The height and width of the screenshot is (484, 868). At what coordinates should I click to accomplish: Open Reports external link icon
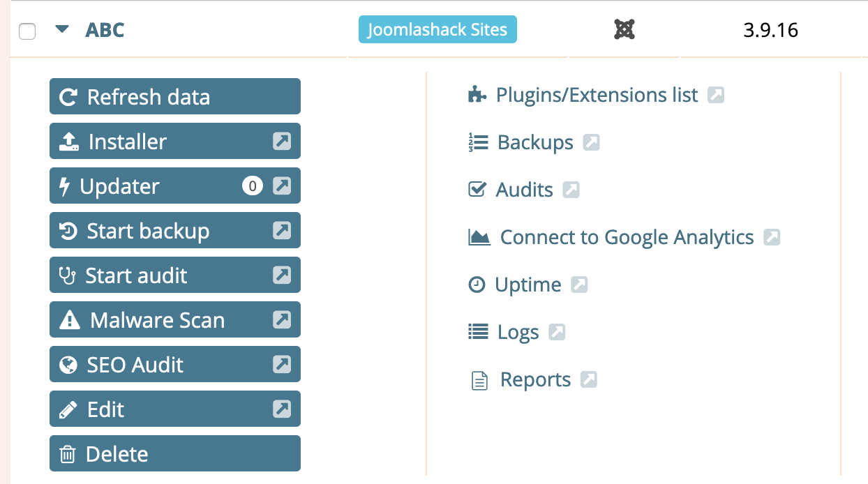pos(589,379)
